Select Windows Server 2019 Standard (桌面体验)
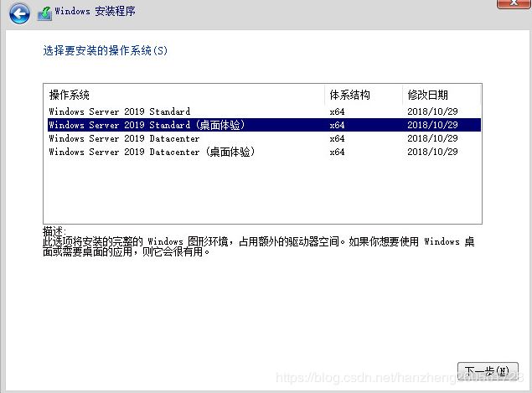 click(147, 125)
